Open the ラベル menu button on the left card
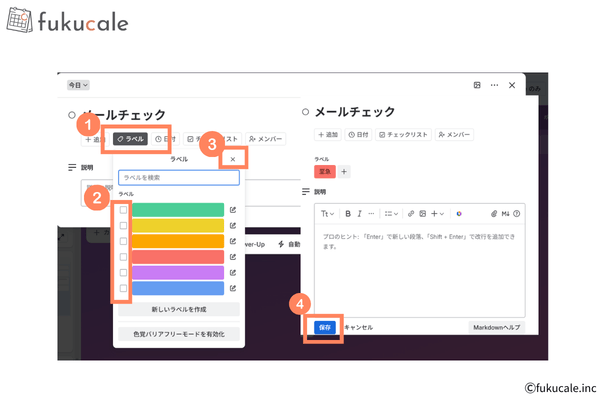600x400 pixels. click(x=130, y=139)
